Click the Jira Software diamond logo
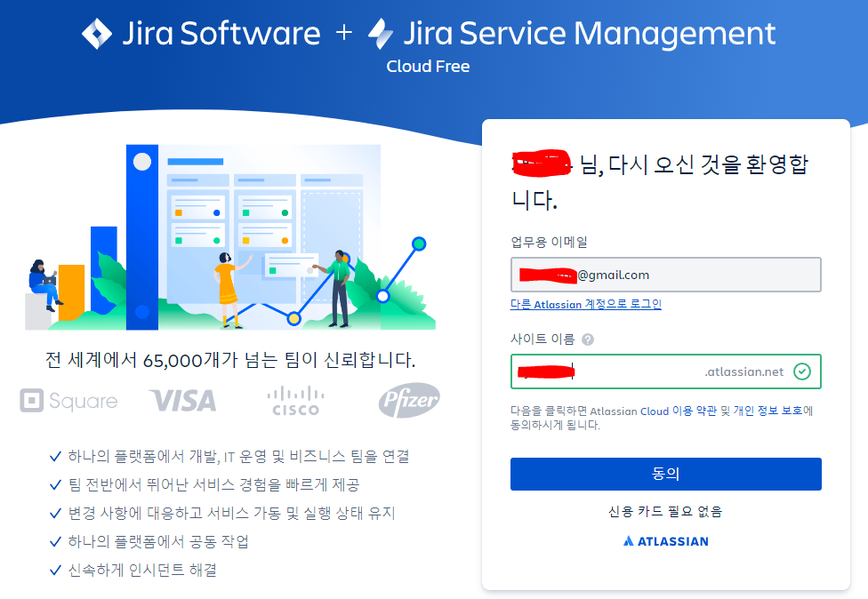The width and height of the screenshot is (868, 599). 96,32
